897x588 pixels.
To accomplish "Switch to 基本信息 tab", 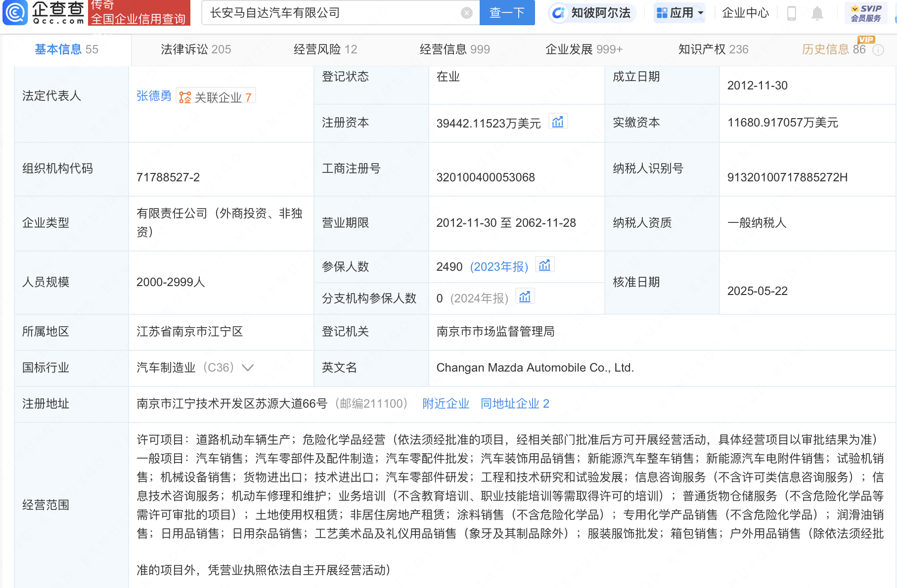I will 66,49.
